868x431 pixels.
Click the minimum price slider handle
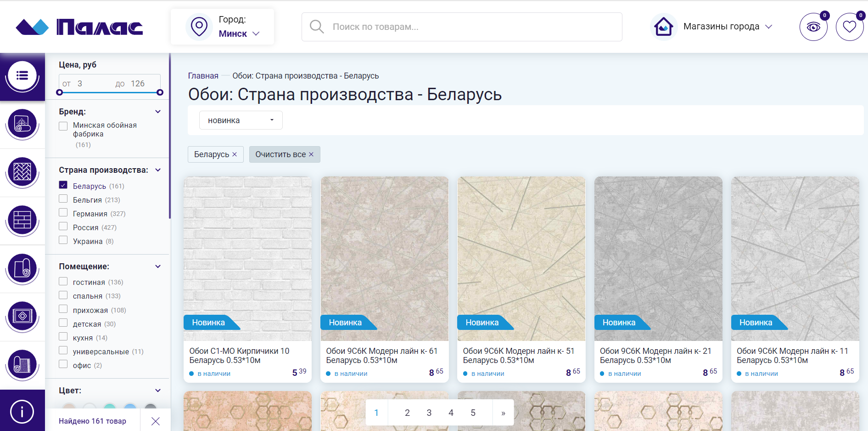pyautogui.click(x=59, y=92)
